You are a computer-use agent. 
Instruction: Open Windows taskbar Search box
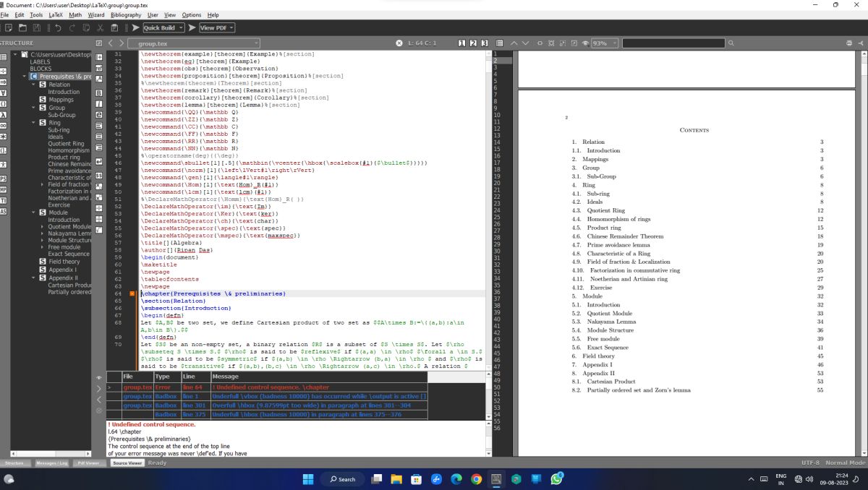(342, 478)
